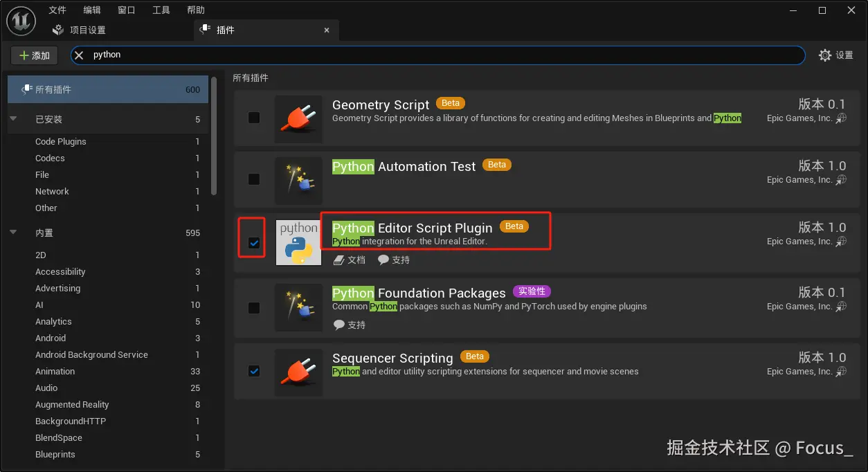Enable the Python Automation Test checkbox

tap(254, 179)
